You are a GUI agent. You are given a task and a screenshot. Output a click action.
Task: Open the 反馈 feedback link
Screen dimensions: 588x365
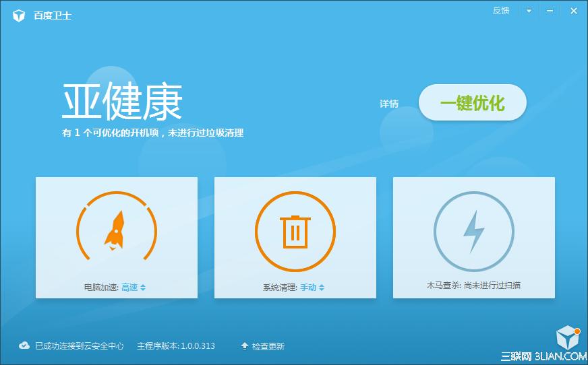pos(501,11)
